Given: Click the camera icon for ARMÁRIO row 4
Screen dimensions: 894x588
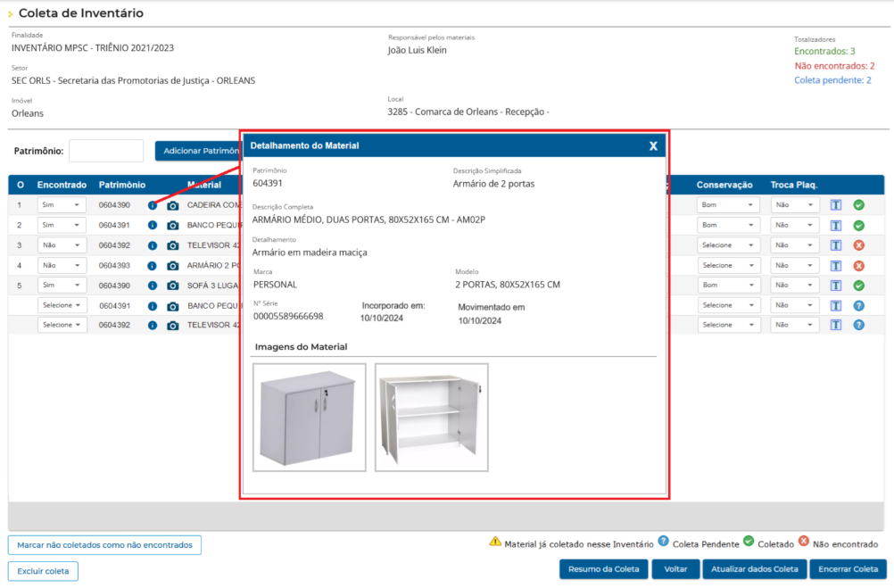Looking at the screenshot, I should [x=173, y=266].
